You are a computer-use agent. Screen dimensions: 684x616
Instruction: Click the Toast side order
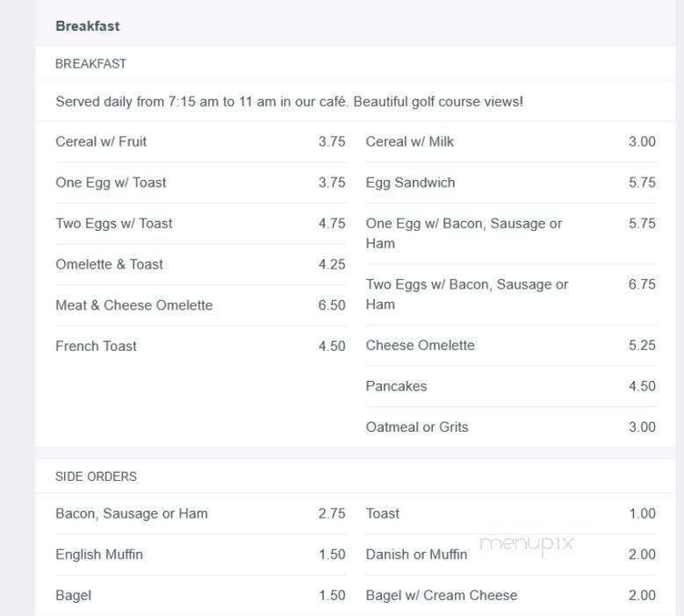pos(383,514)
